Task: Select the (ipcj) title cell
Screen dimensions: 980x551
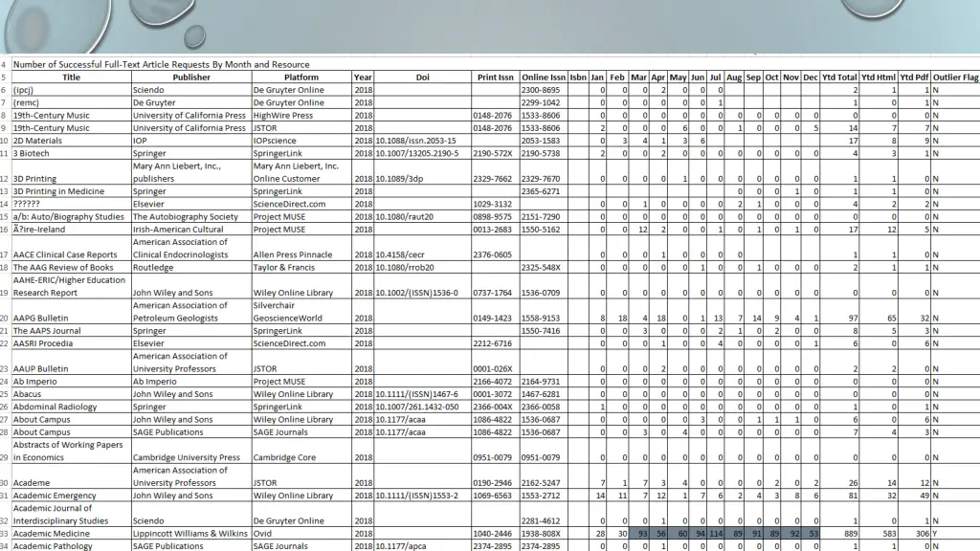Action: [x=71, y=90]
